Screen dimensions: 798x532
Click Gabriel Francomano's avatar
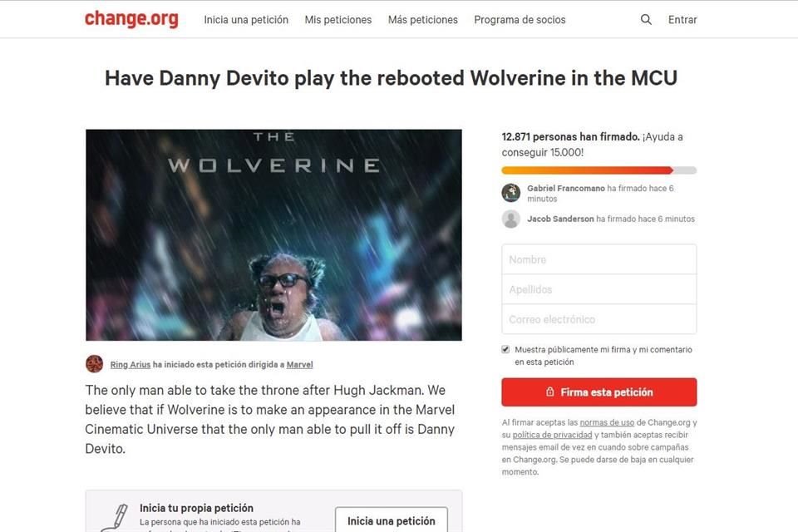coord(511,193)
